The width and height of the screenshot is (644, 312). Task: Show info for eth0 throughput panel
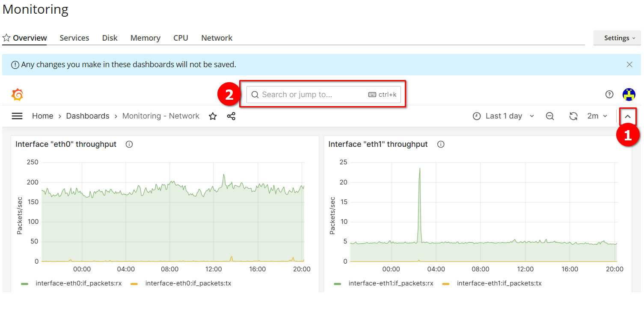click(x=129, y=144)
